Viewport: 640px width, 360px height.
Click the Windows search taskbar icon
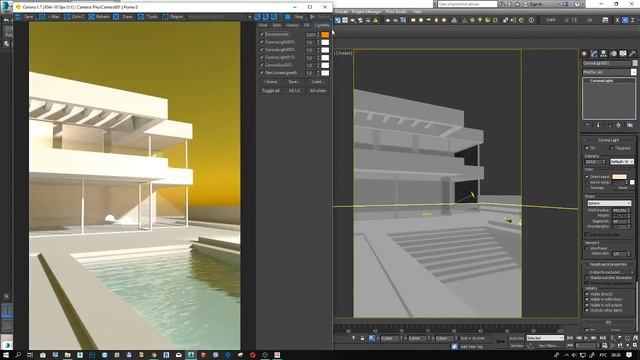18,355
